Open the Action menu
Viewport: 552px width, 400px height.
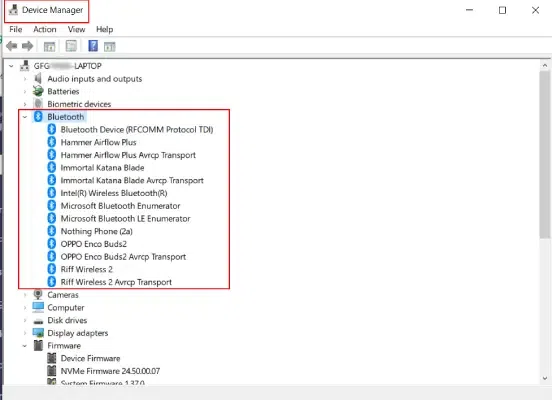pyautogui.click(x=45, y=29)
